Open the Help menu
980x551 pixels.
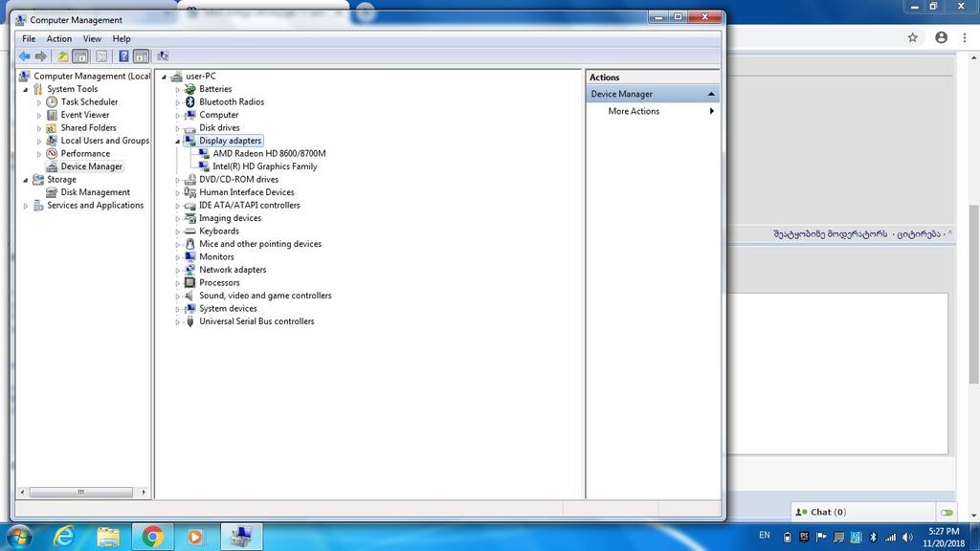coord(122,38)
